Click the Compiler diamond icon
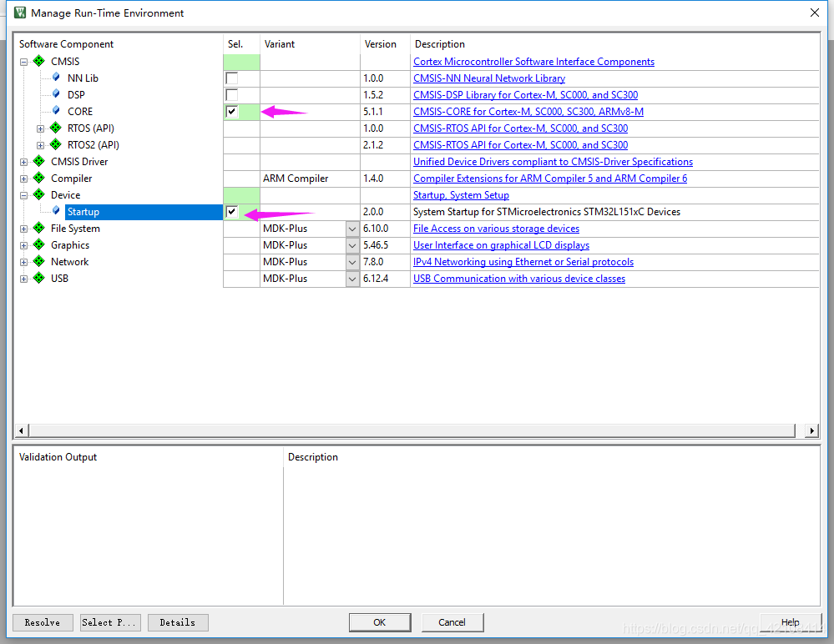The height and width of the screenshot is (644, 834). (x=39, y=178)
